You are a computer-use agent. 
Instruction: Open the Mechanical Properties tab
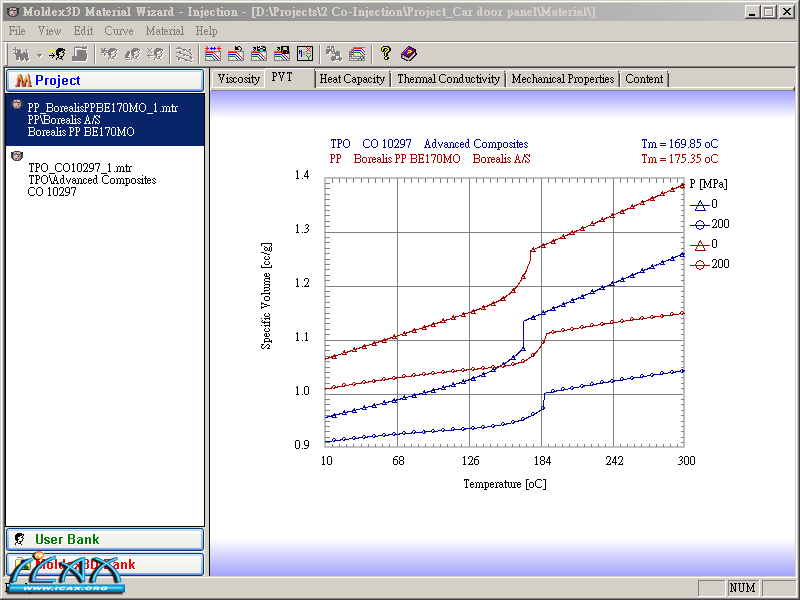click(562, 79)
